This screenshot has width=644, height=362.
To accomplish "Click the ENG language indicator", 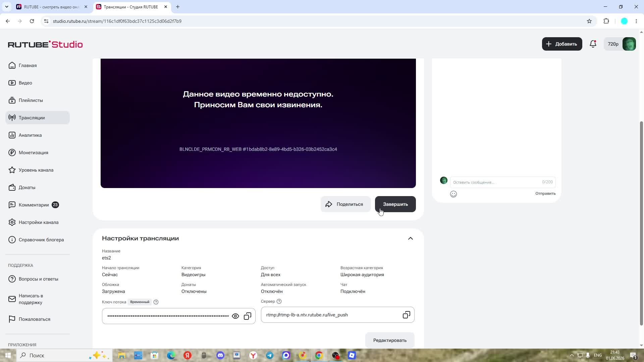I will coord(598,355).
